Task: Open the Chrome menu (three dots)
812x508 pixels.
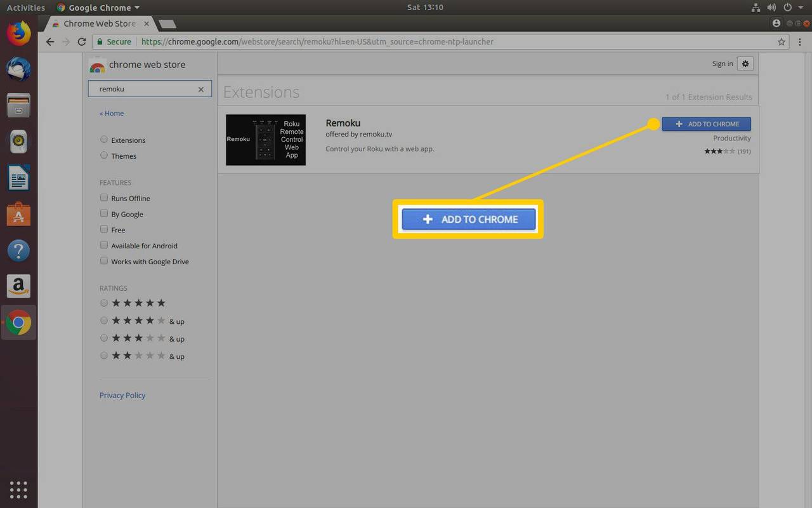Action: point(799,42)
